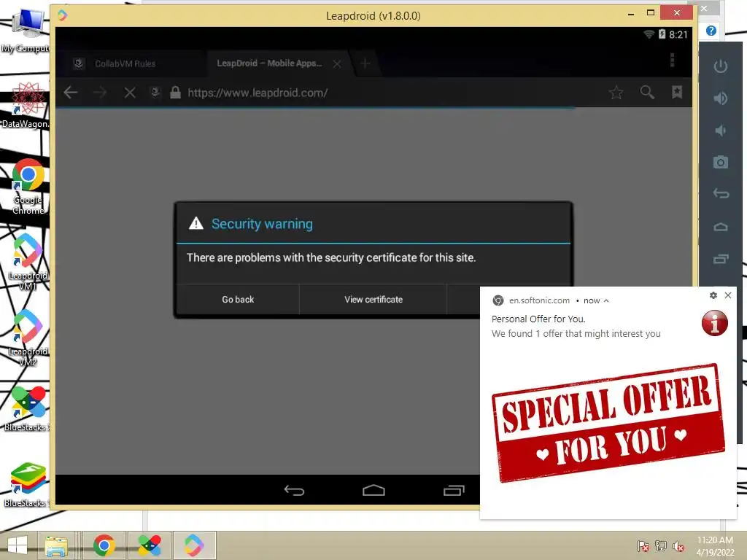
Task: Click Leapdroid icon in taskbar
Action: point(194,545)
